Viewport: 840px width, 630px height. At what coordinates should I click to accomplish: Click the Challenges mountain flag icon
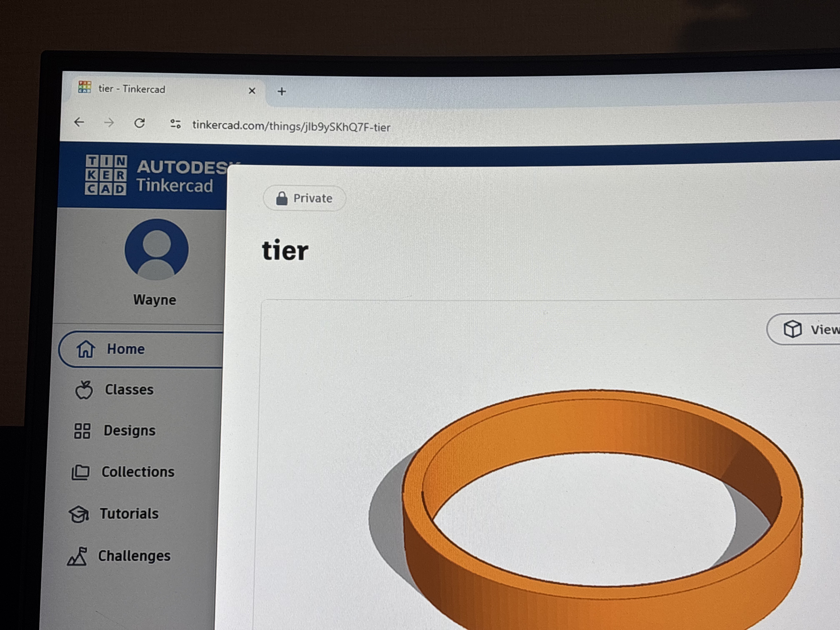[77, 556]
